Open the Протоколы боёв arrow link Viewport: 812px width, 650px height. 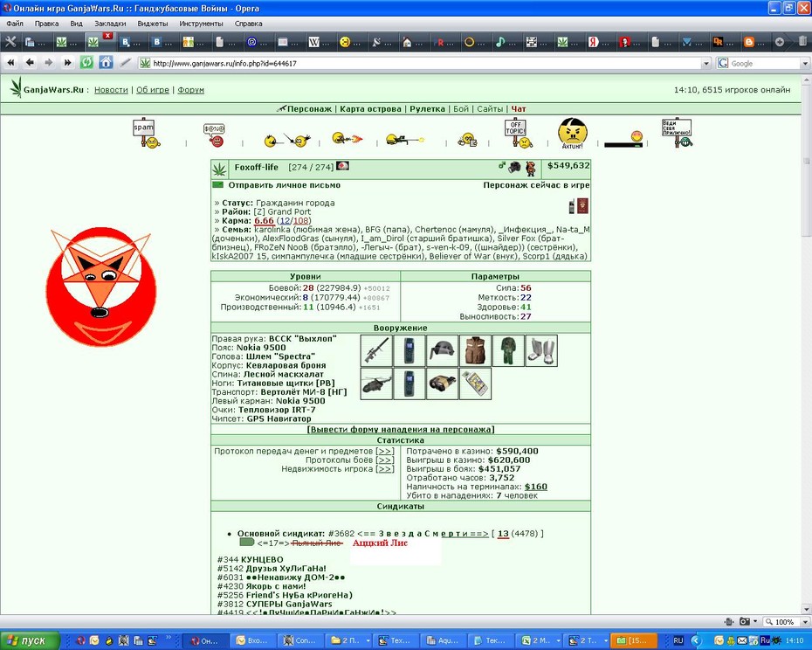385,460
